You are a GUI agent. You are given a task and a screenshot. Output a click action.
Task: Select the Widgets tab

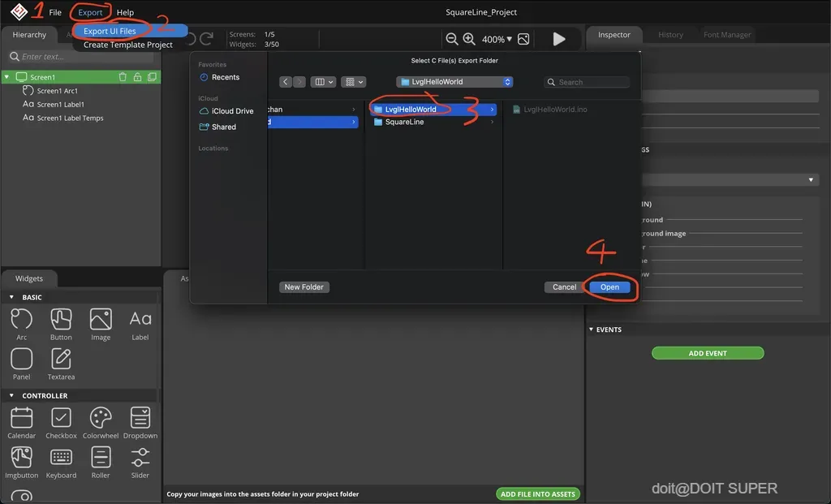click(29, 278)
